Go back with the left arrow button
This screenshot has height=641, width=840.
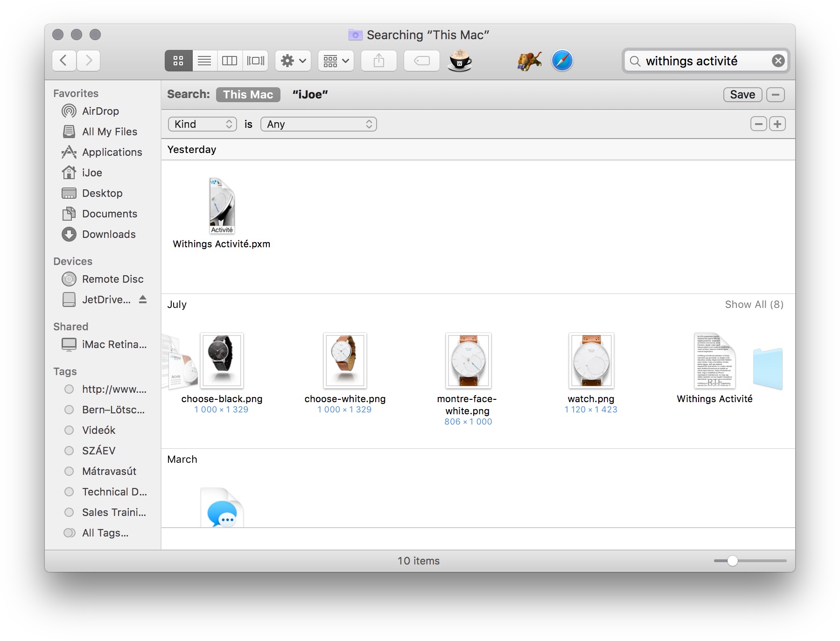pyautogui.click(x=64, y=61)
